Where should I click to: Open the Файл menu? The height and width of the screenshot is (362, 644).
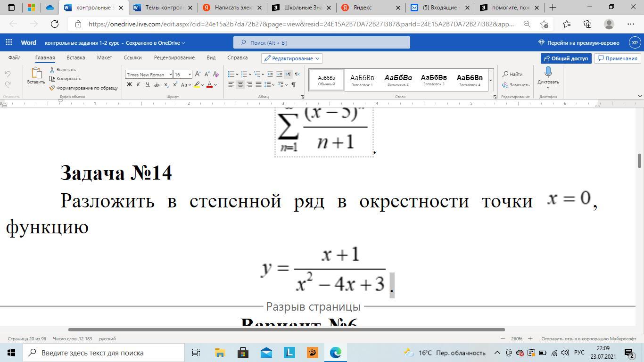coord(14,58)
